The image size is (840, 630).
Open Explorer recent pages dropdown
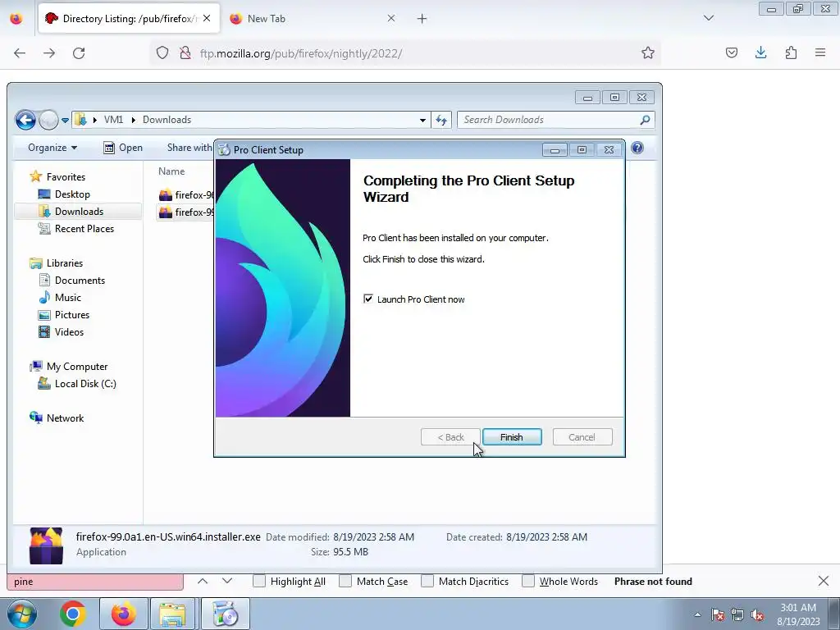(65, 120)
